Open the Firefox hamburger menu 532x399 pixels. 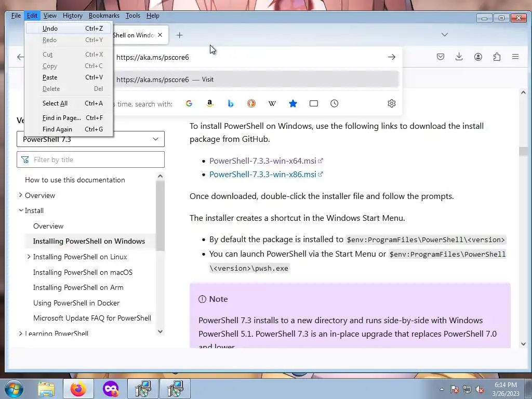[x=515, y=57]
